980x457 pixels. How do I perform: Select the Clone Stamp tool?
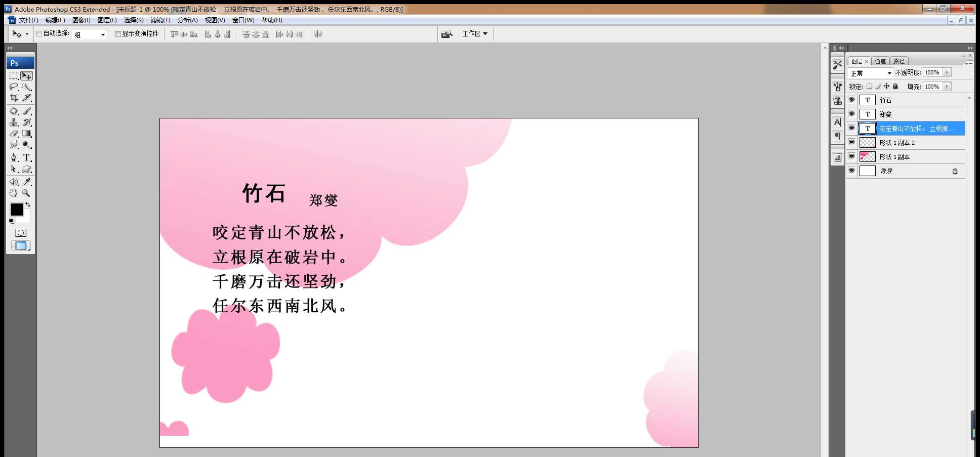point(14,122)
